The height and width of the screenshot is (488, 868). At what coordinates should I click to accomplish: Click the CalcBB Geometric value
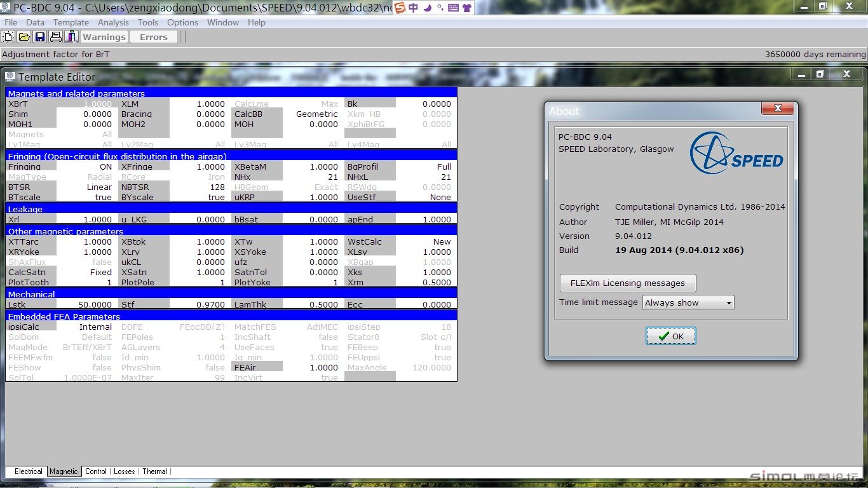tap(311, 114)
